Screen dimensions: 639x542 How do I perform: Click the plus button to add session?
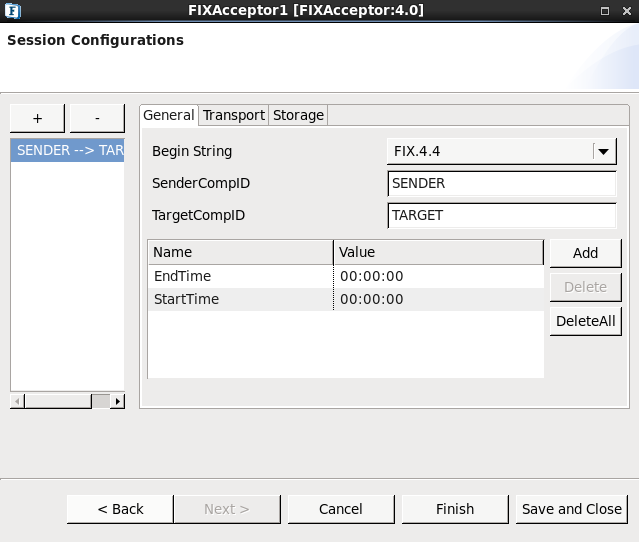(x=37, y=118)
